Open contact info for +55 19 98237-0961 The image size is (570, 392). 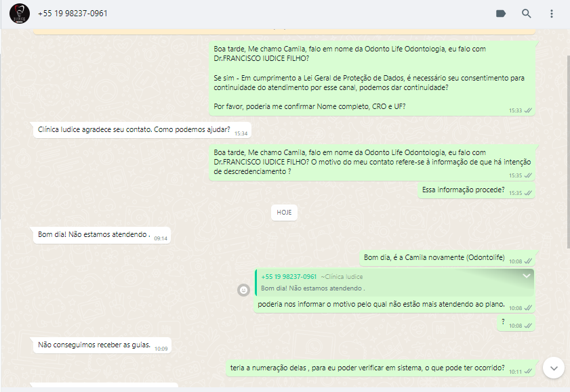point(73,14)
